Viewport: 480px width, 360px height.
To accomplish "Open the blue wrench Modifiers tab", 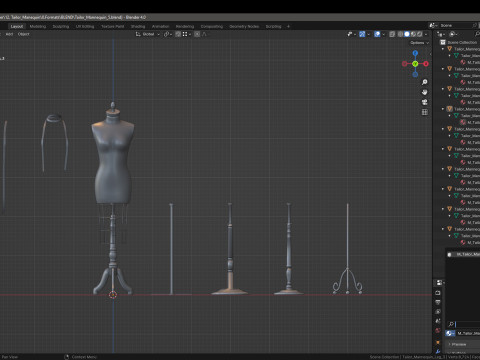I will (x=438, y=351).
